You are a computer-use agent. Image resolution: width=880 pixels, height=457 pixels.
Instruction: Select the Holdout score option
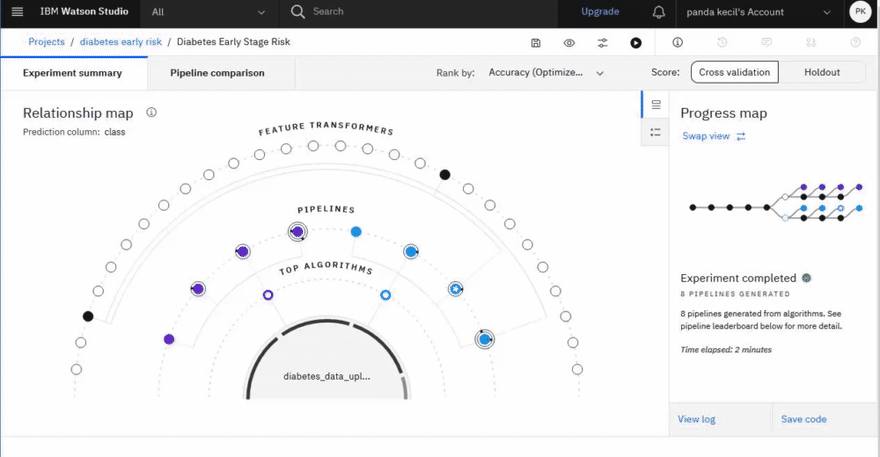click(x=822, y=72)
